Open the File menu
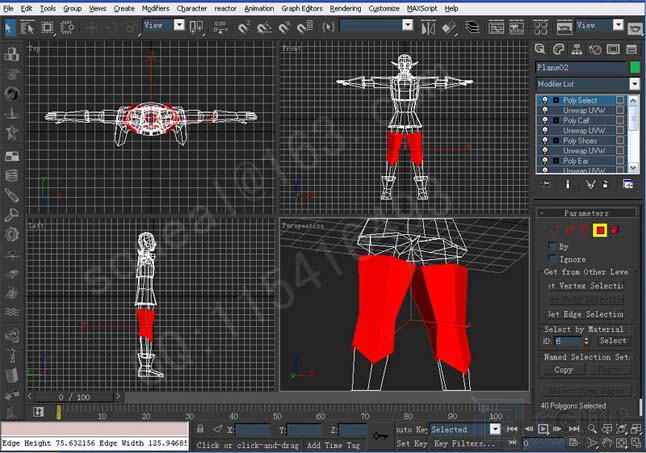Screen dimensions: 646x453 coord(8,8)
